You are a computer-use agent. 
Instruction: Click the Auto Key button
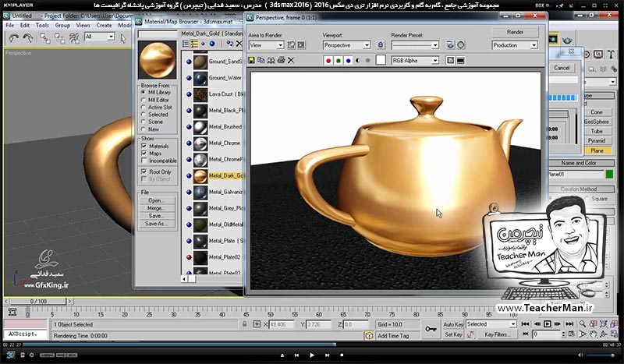pos(453,324)
